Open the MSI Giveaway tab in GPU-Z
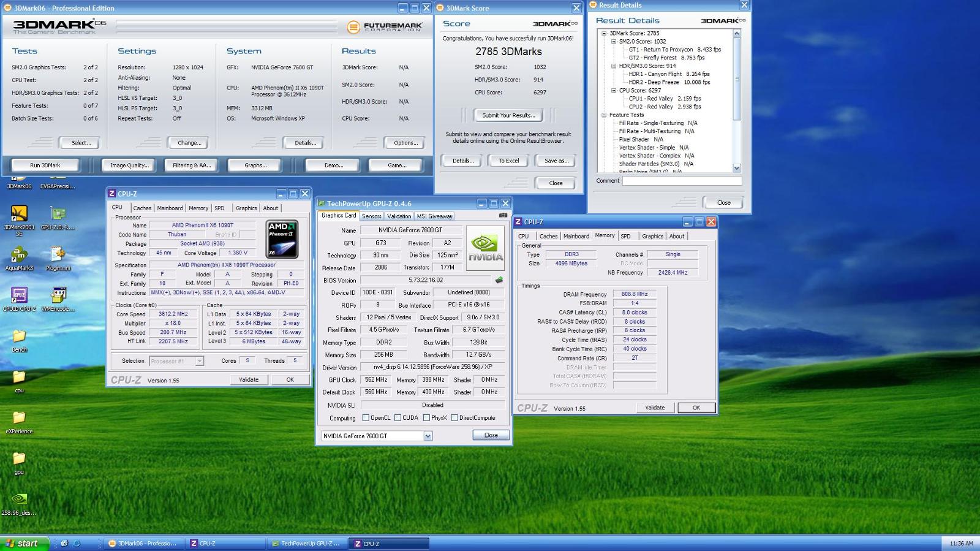 pos(435,216)
